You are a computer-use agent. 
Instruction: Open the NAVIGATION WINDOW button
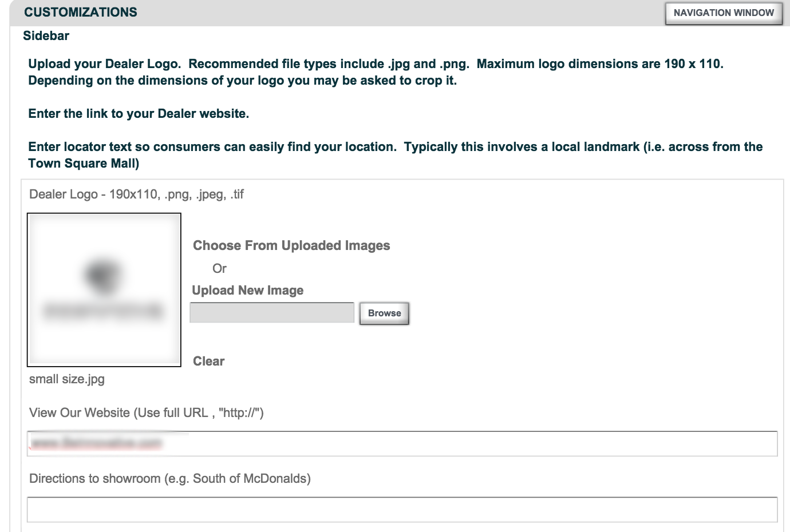(x=724, y=13)
